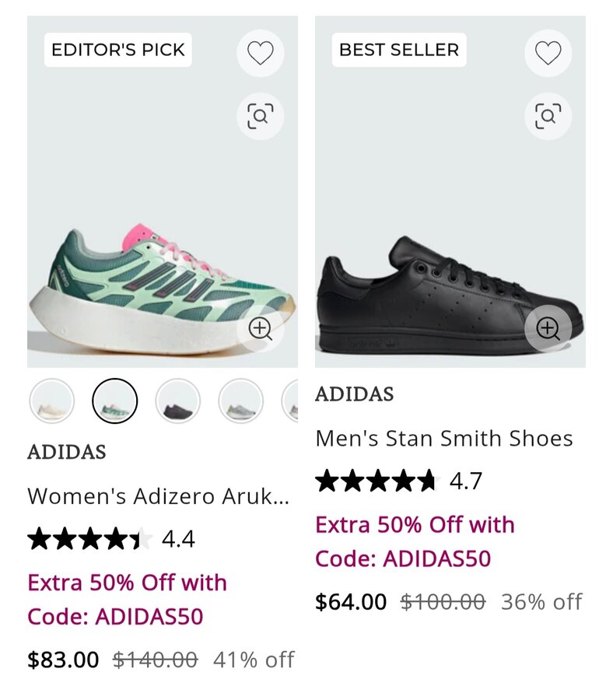Favorite the Adizero shoe with heart icon
The image size is (613, 700).
tap(260, 53)
